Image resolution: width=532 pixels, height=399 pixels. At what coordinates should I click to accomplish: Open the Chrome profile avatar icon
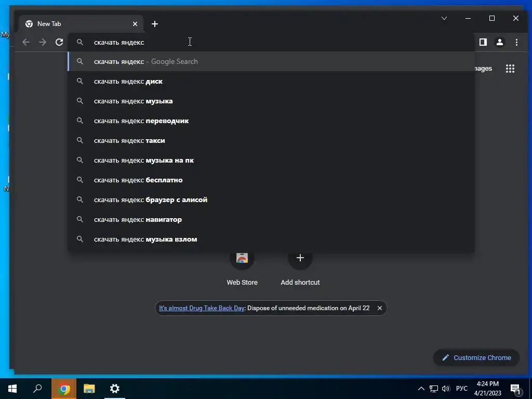[x=500, y=42]
